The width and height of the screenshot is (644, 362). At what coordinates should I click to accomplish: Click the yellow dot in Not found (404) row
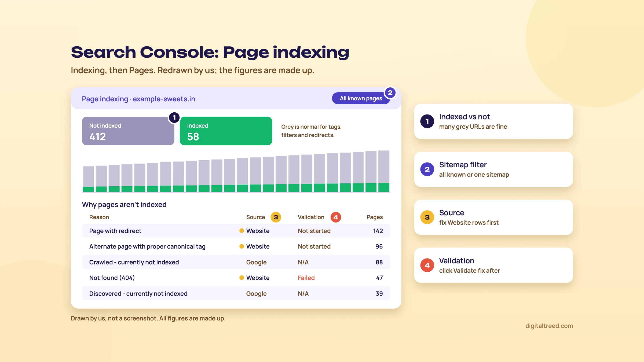[241, 278]
